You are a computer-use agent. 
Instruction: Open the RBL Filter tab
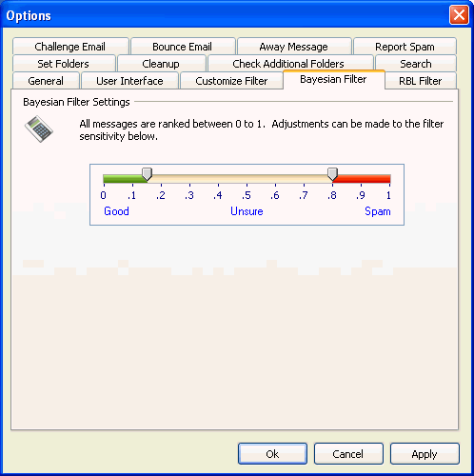(421, 81)
